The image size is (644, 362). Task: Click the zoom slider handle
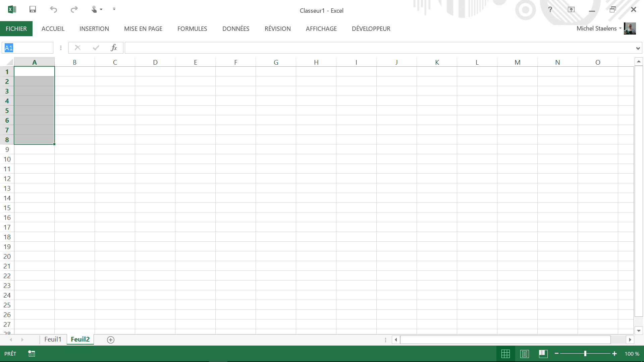pos(585,354)
